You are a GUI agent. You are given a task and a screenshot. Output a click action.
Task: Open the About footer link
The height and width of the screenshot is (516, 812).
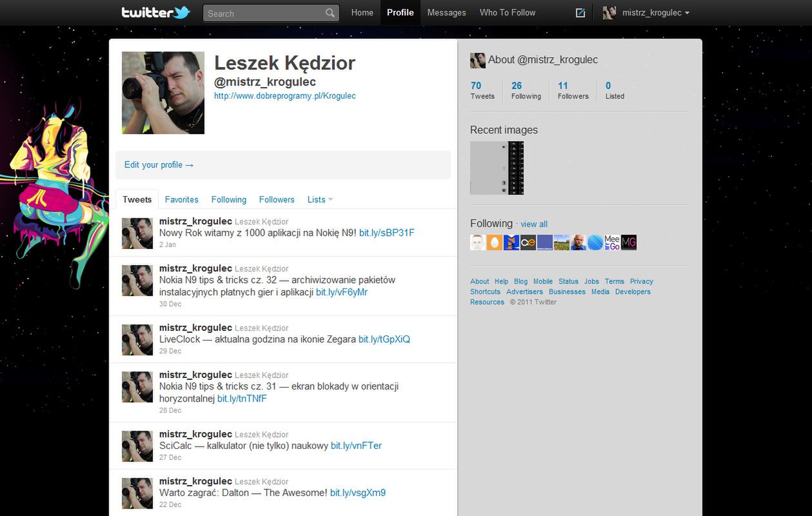[480, 281]
